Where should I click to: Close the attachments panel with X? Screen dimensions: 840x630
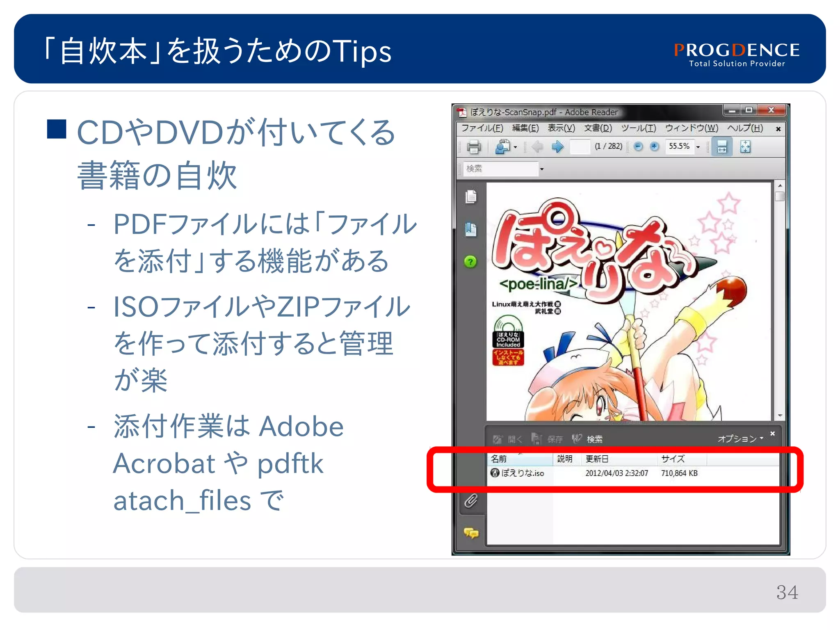click(772, 434)
